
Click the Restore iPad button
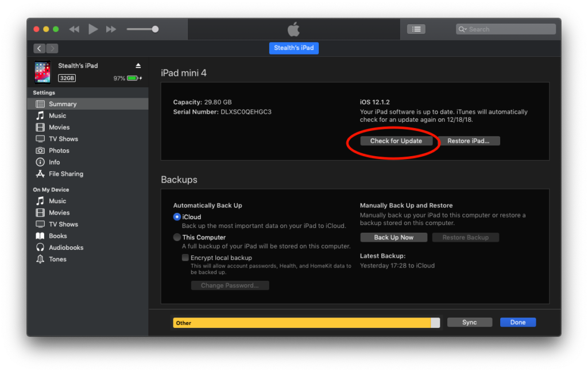(469, 141)
